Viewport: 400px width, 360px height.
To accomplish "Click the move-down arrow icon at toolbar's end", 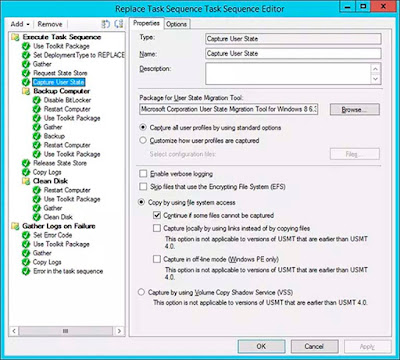I will 118,24.
